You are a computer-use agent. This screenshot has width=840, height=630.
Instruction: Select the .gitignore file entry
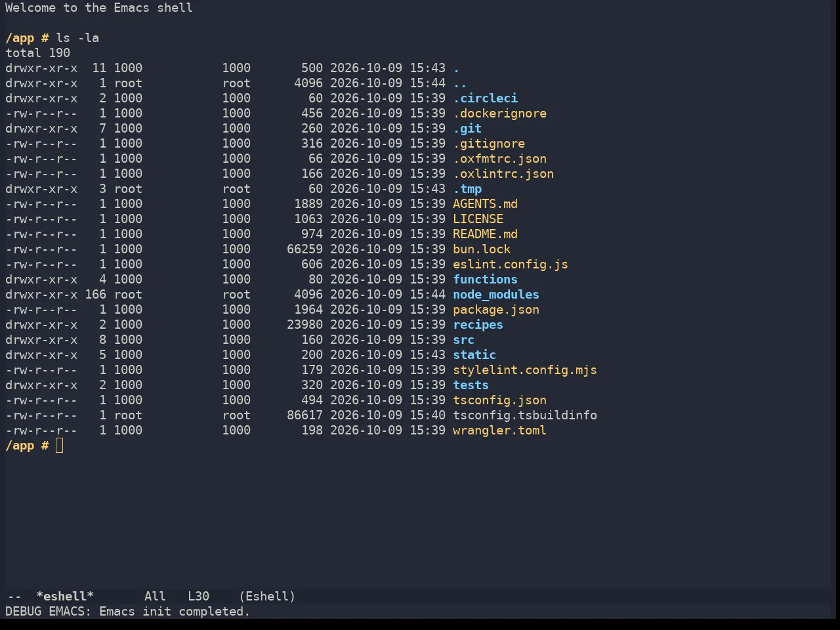[x=489, y=144]
